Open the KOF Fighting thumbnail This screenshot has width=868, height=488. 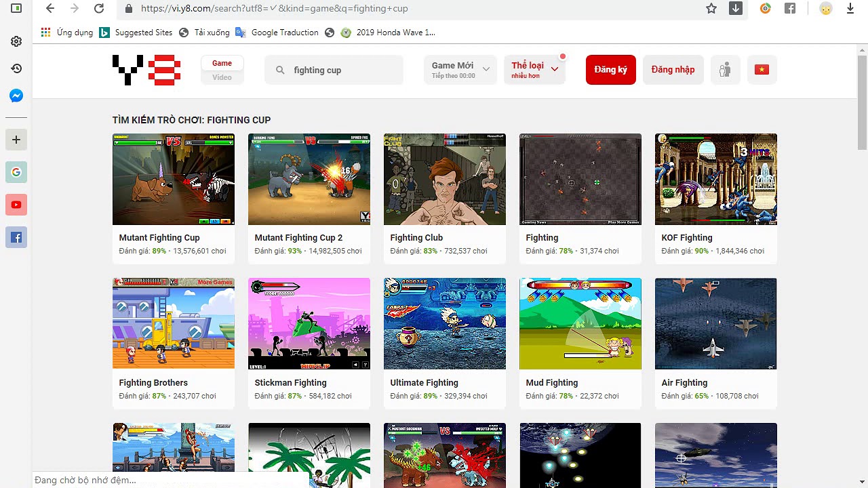tap(716, 179)
